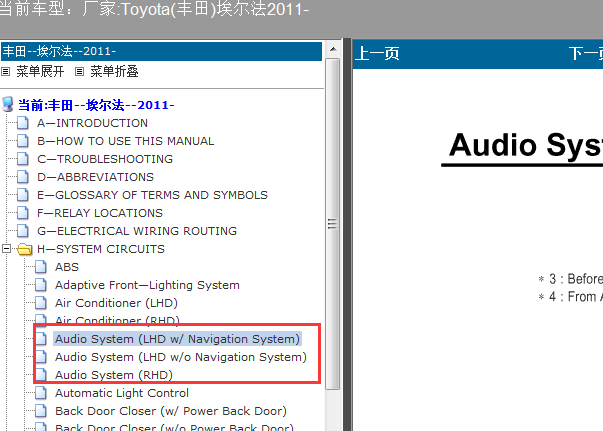Click the root computer icon of the tree
603x431 pixels.
pyautogui.click(x=8, y=105)
